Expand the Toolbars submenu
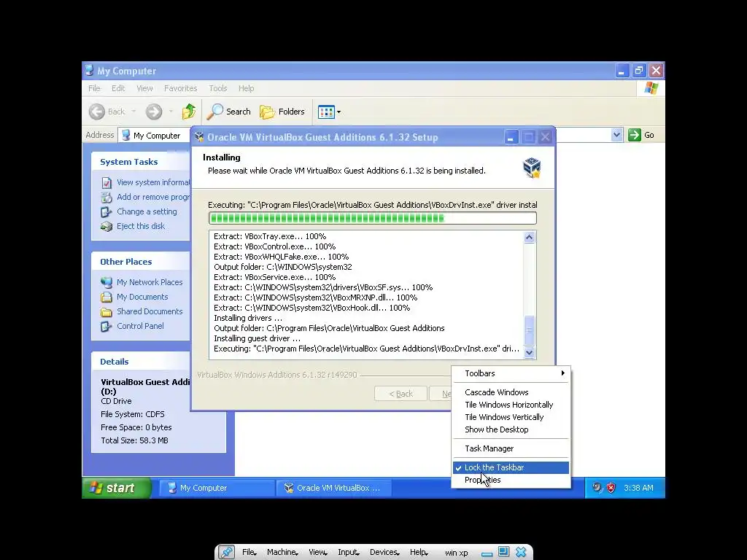This screenshot has height=560, width=747. (511, 373)
